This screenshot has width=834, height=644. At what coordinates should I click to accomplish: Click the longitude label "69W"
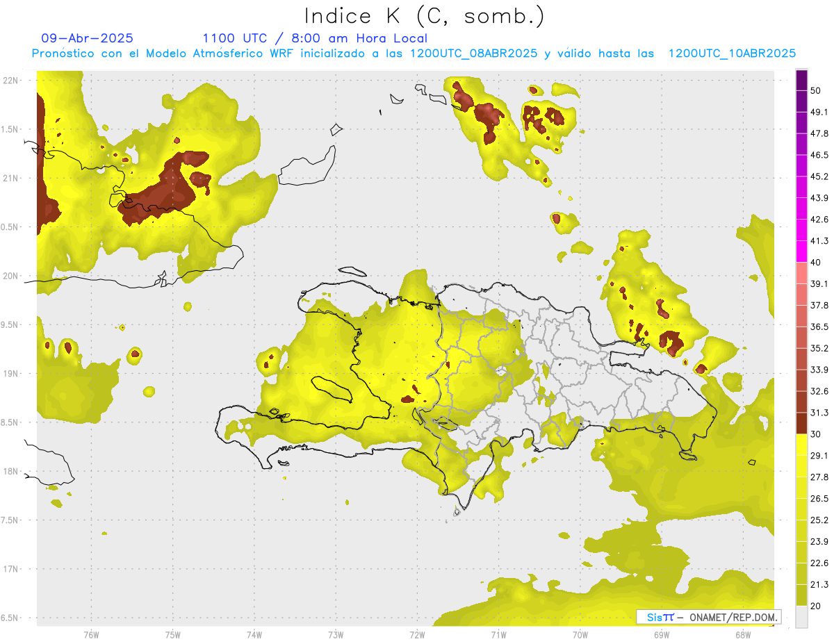coord(662,635)
